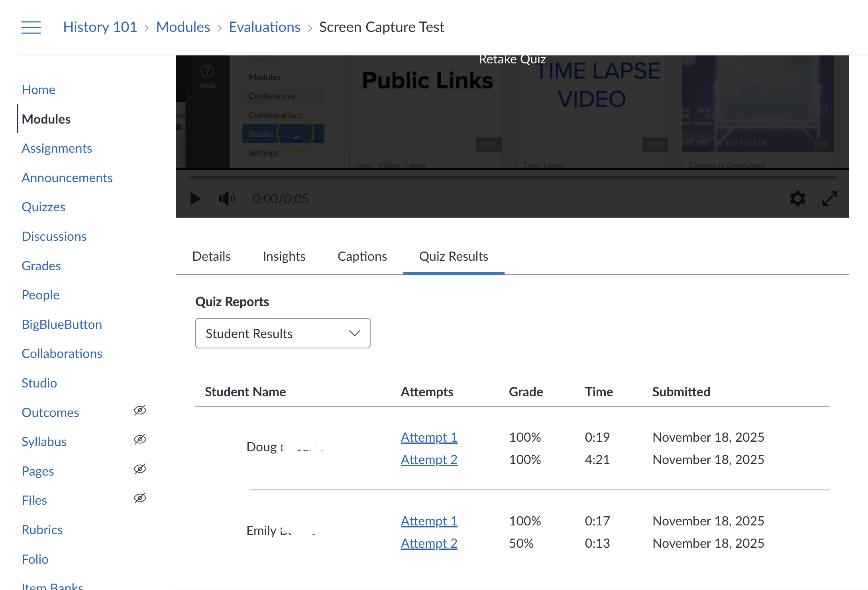Click the video progress bar

pos(512,178)
